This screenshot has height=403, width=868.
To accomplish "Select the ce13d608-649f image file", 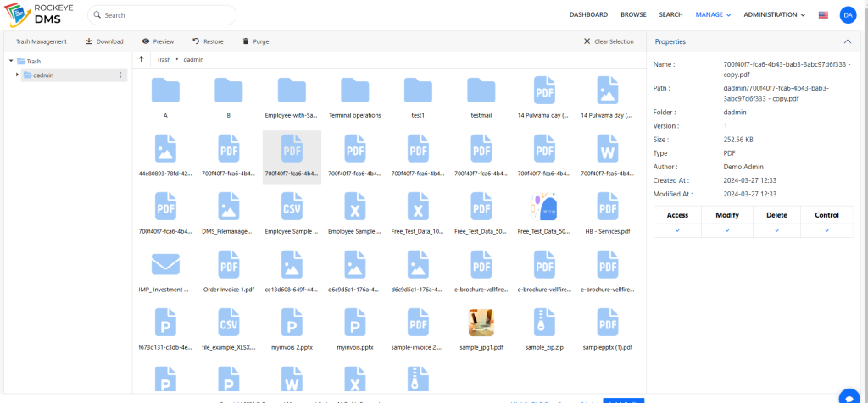I will coord(292,272).
